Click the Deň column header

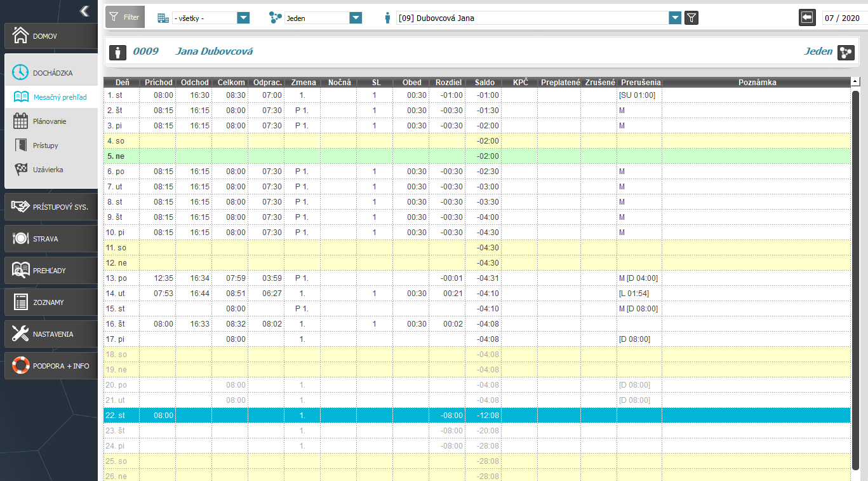122,83
